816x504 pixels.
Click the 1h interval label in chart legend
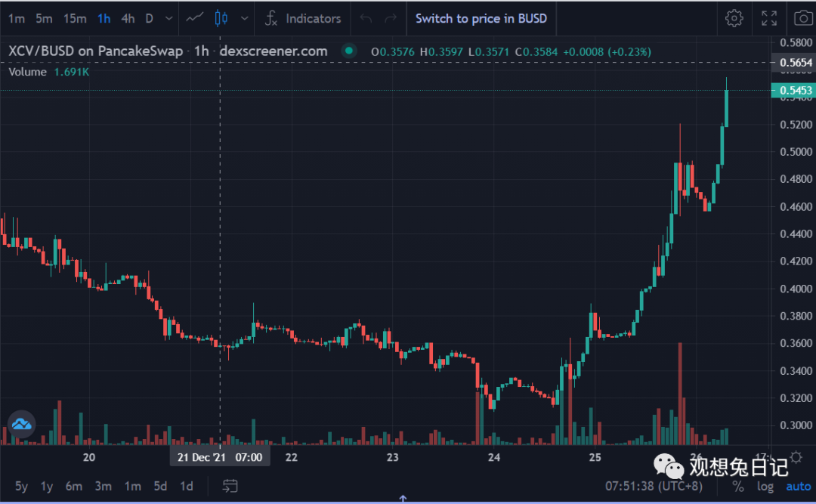202,51
